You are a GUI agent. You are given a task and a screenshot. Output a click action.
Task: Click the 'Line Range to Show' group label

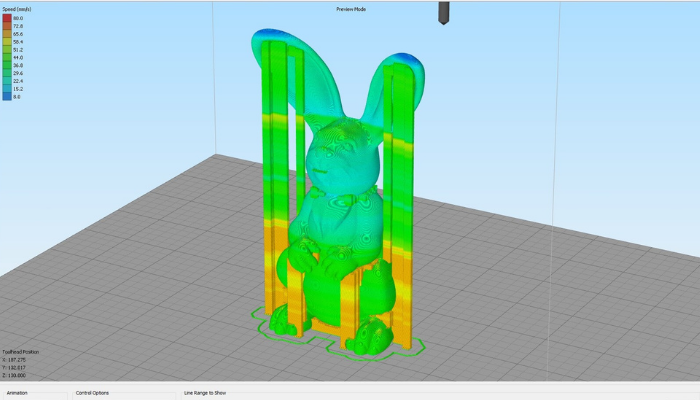coord(205,393)
